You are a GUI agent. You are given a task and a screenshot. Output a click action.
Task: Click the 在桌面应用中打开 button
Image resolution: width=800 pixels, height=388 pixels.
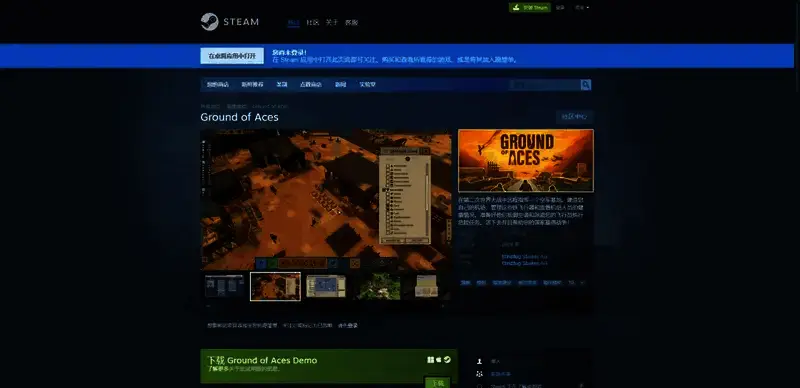click(232, 56)
